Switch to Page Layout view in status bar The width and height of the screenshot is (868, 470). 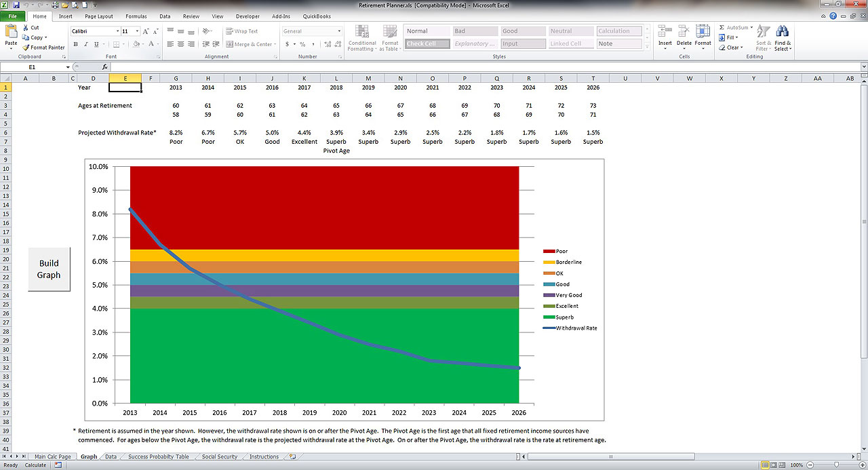coord(775,465)
